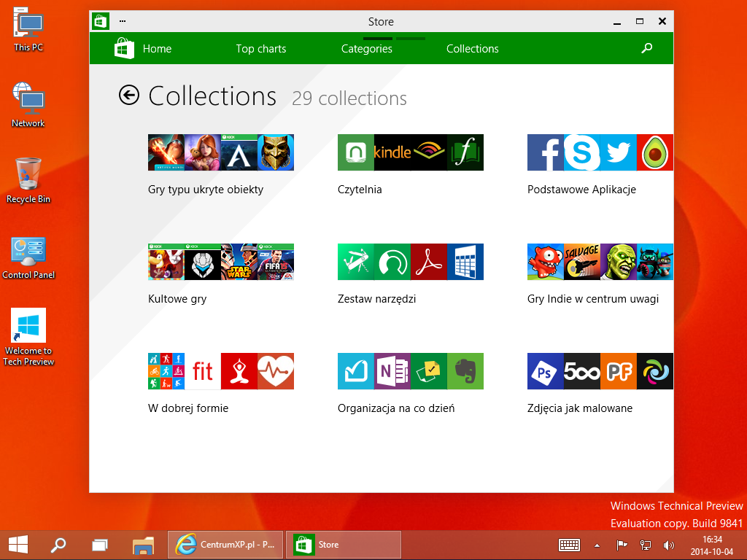This screenshot has width=747, height=560.
Task: Open the PF orange app tile
Action: 619,371
